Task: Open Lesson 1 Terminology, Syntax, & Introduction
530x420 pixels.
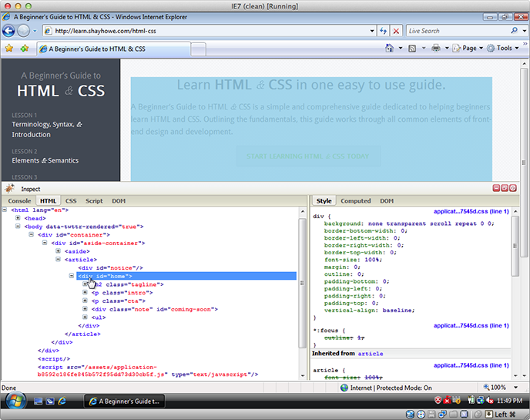Action: tap(47, 129)
